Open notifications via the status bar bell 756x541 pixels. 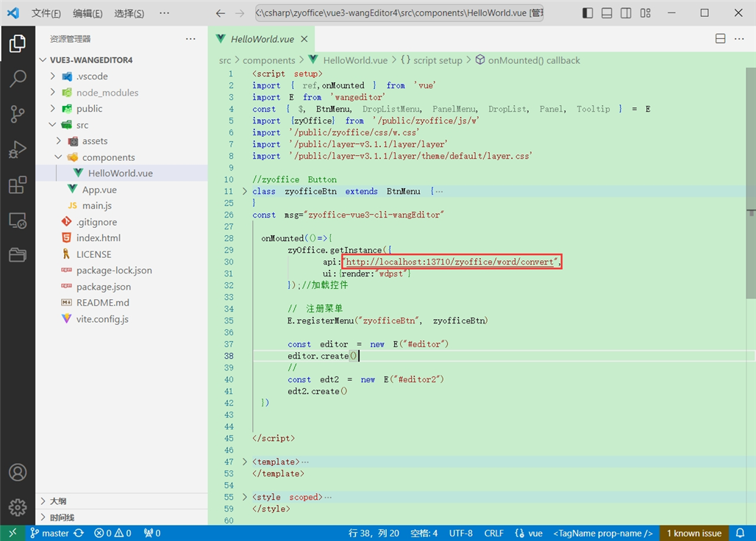pyautogui.click(x=740, y=533)
